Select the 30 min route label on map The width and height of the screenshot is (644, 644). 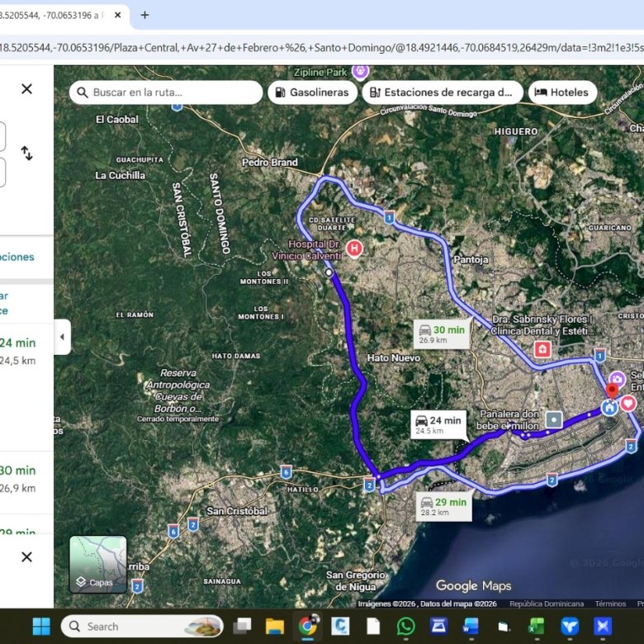(442, 334)
